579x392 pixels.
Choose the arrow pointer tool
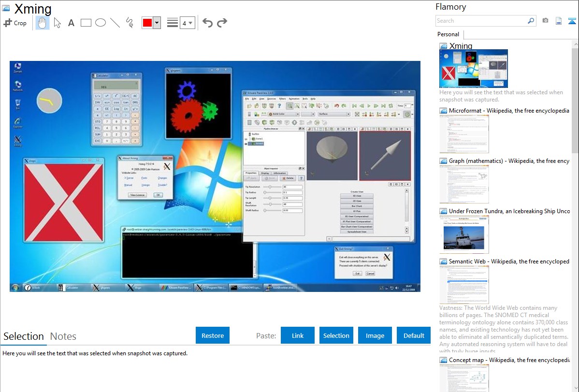(x=57, y=23)
